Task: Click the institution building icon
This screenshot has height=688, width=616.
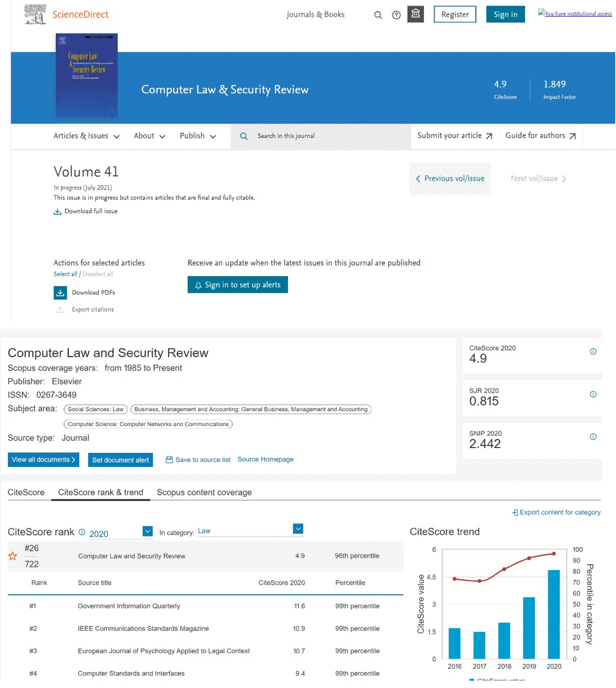Action: click(x=415, y=15)
